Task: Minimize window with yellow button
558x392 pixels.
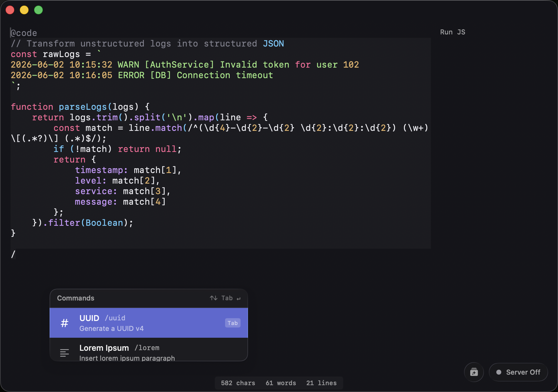Action: point(24,10)
